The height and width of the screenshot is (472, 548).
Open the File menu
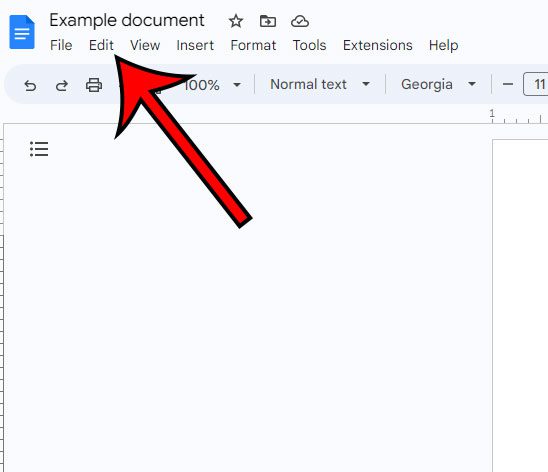[x=61, y=45]
